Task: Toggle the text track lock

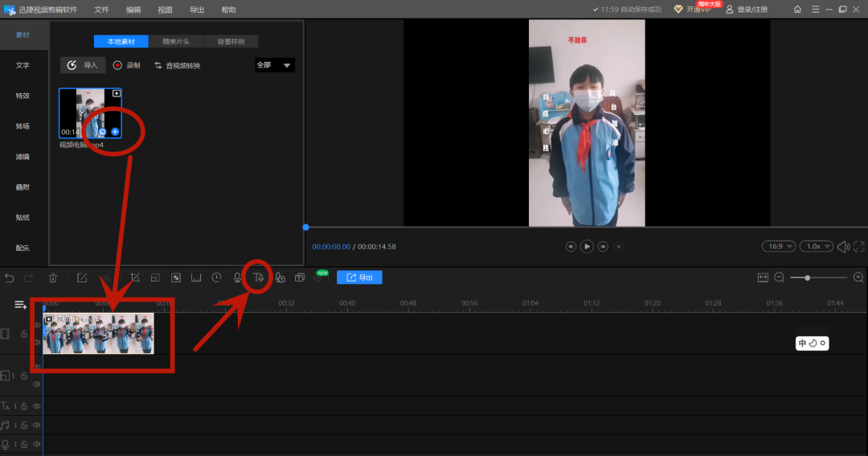Action: pyautogui.click(x=24, y=406)
